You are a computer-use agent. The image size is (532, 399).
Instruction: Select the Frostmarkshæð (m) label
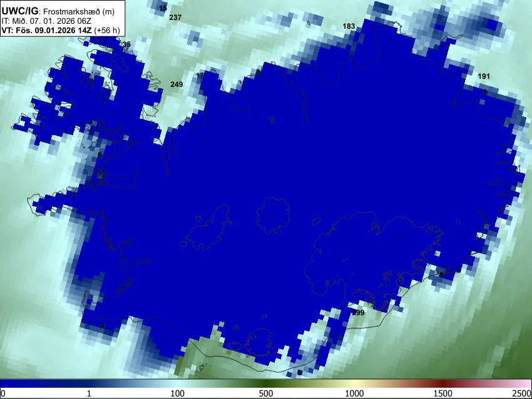click(x=79, y=11)
